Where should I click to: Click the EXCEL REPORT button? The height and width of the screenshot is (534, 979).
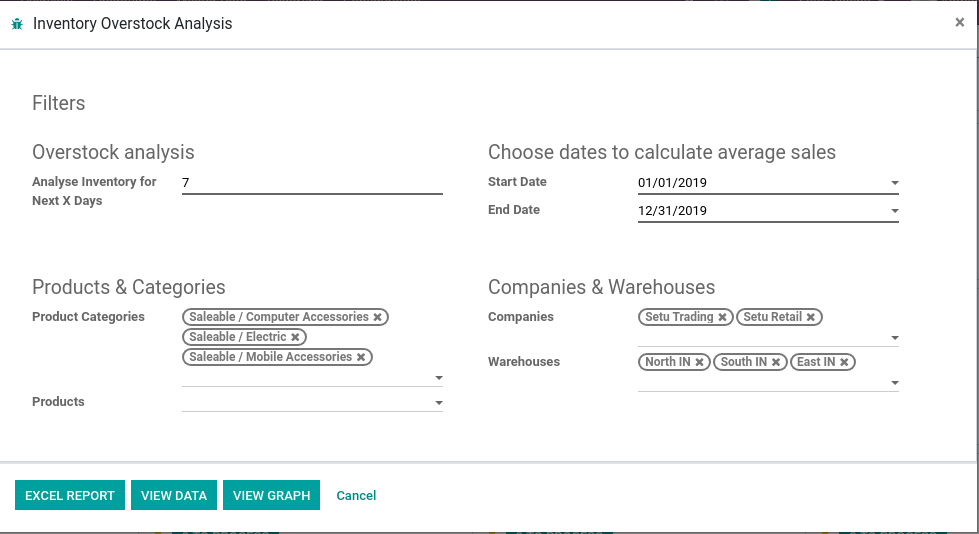click(x=70, y=495)
